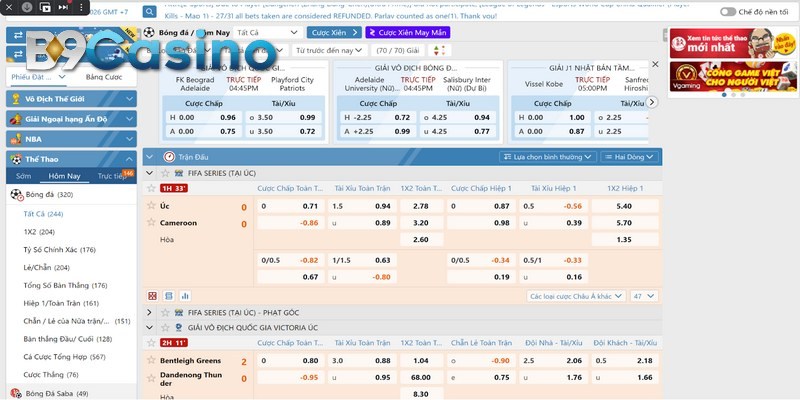Viewport: 800px width, 400px height.
Task: Open the 47 more bets dropdown
Action: click(x=644, y=296)
